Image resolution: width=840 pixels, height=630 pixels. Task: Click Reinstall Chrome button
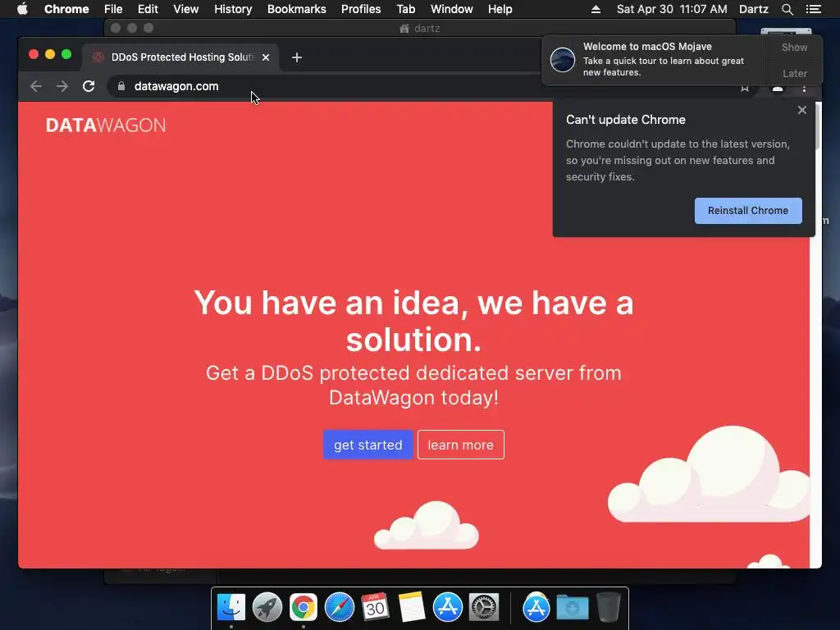coord(748,211)
